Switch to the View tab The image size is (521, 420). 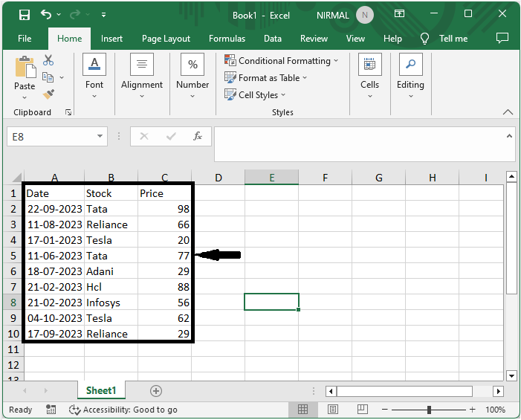355,39
